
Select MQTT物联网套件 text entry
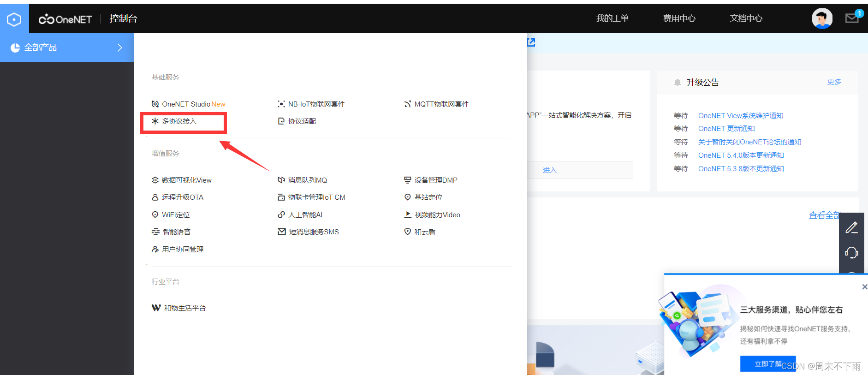point(441,104)
